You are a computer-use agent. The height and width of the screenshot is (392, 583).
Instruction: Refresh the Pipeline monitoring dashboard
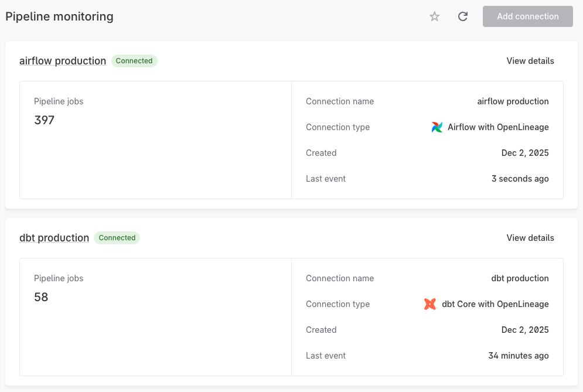click(x=462, y=16)
